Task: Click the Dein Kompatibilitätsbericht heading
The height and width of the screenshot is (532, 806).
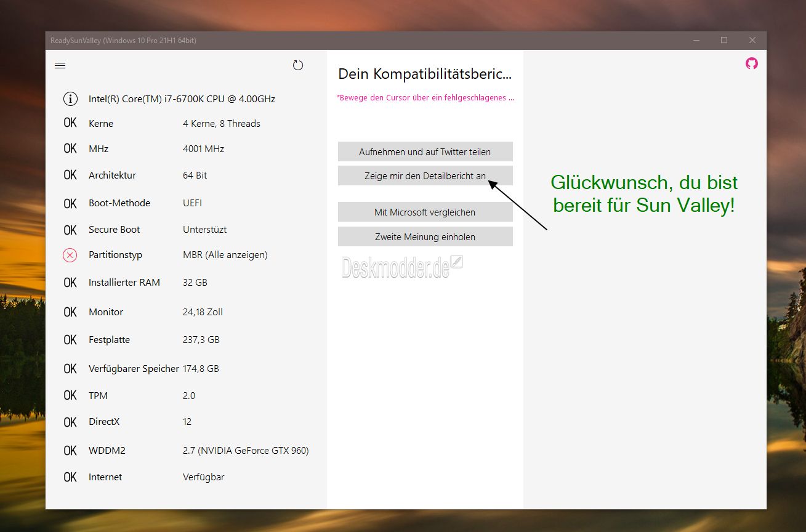Action: tap(425, 74)
